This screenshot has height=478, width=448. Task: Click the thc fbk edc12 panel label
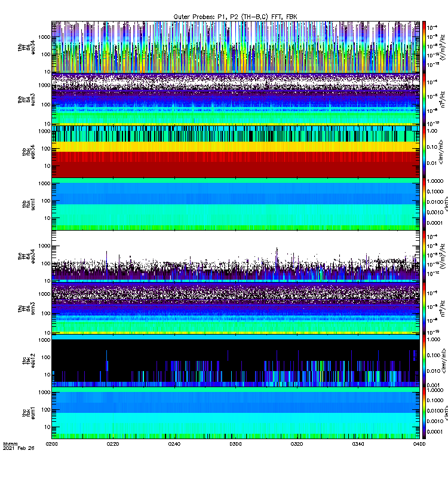tap(29, 361)
